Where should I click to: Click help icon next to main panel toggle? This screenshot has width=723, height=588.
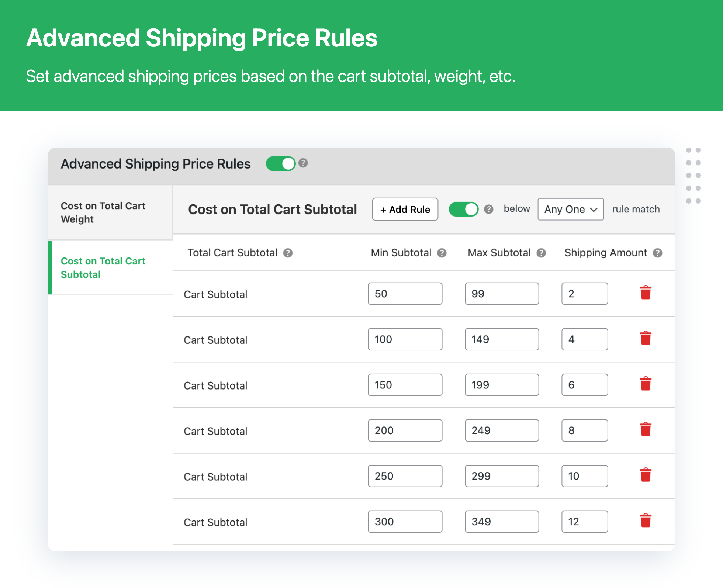tap(303, 163)
